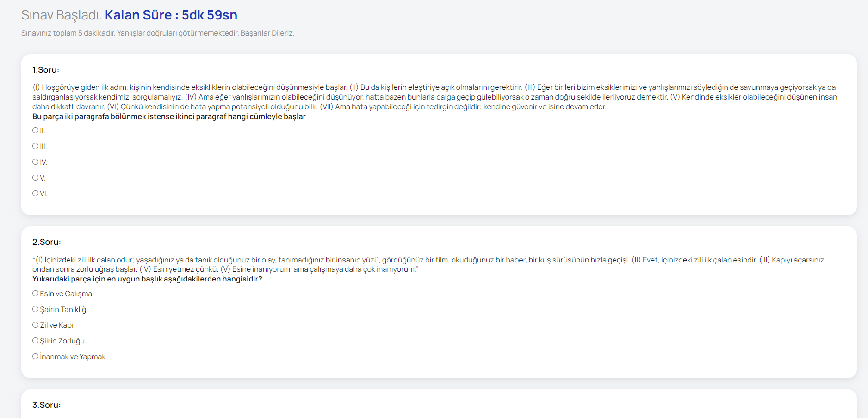Image resolution: width=868 pixels, height=418 pixels.
Task: Click the bold prompt 'Yukarıdaki parça için'
Action: (147, 279)
